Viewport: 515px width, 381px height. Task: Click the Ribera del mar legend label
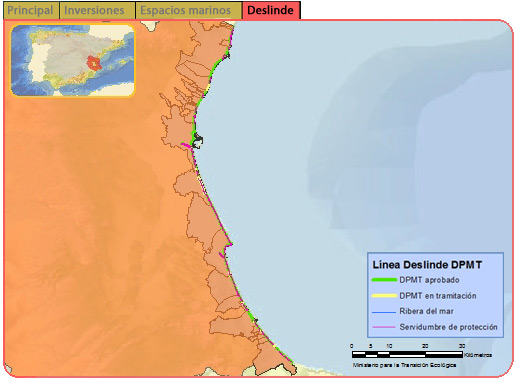(x=426, y=311)
